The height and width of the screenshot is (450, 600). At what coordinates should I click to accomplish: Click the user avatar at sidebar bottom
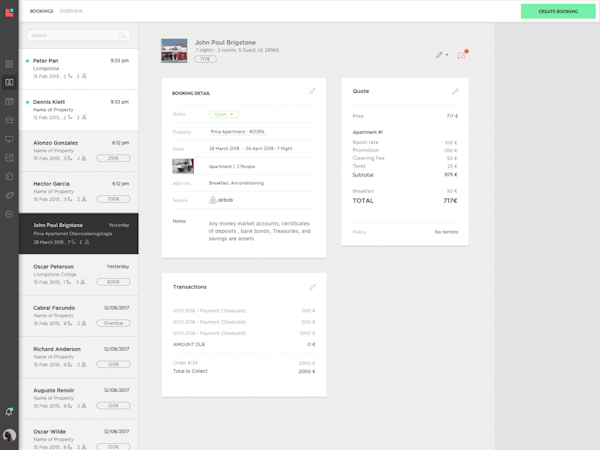[x=10, y=436]
